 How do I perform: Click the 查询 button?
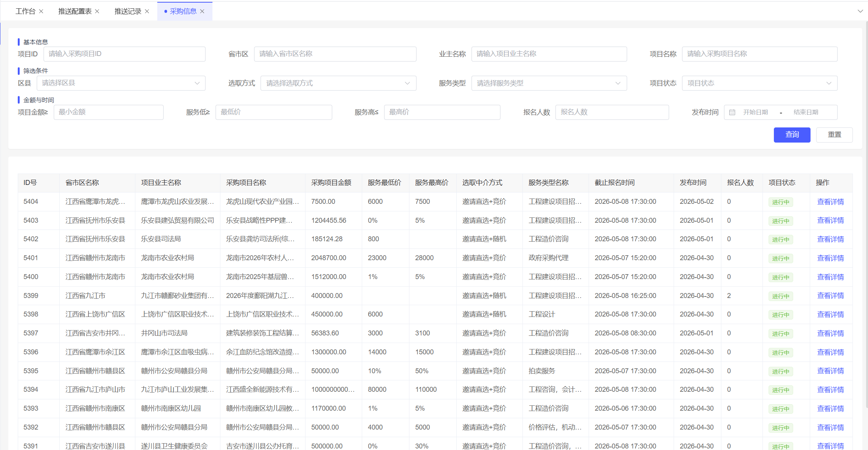(792, 135)
